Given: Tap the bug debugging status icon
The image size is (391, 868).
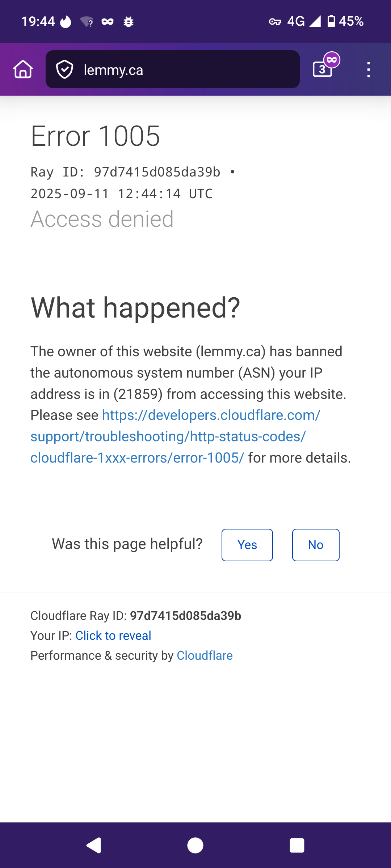Looking at the screenshot, I should (129, 22).
